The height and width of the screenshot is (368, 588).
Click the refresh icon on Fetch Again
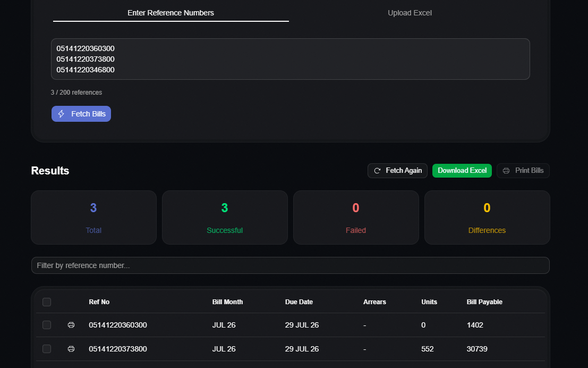[x=377, y=171]
